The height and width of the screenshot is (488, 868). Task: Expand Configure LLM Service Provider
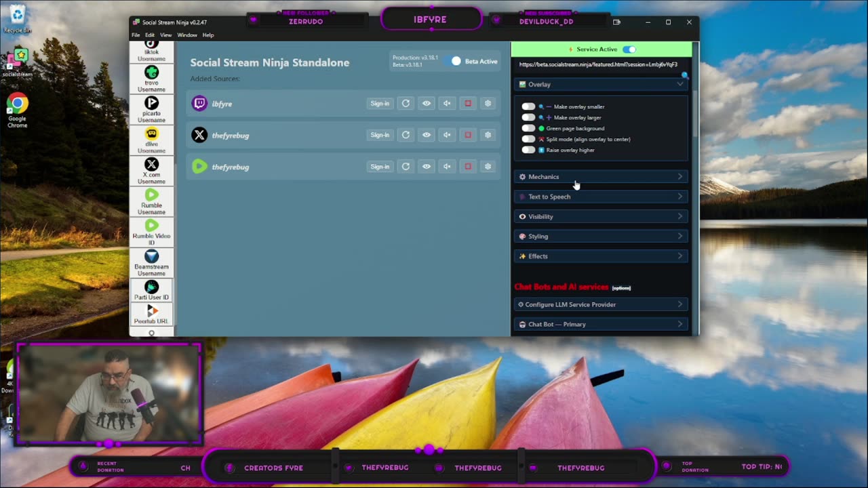pyautogui.click(x=601, y=304)
